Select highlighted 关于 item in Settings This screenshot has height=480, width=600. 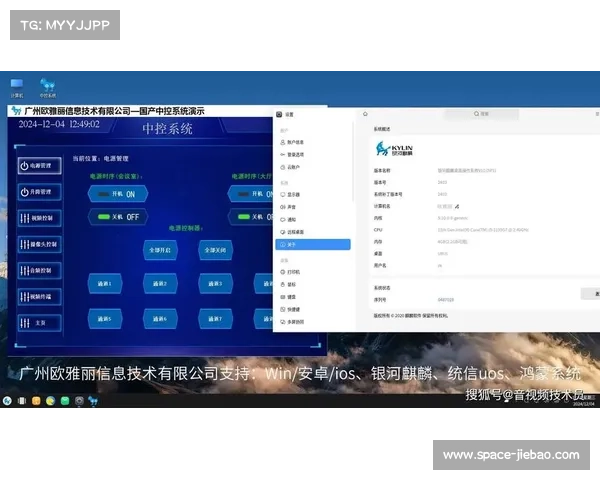[313, 245]
